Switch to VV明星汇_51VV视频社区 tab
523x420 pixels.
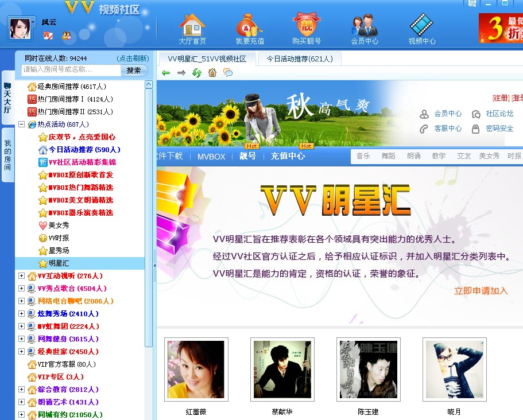[x=207, y=59]
